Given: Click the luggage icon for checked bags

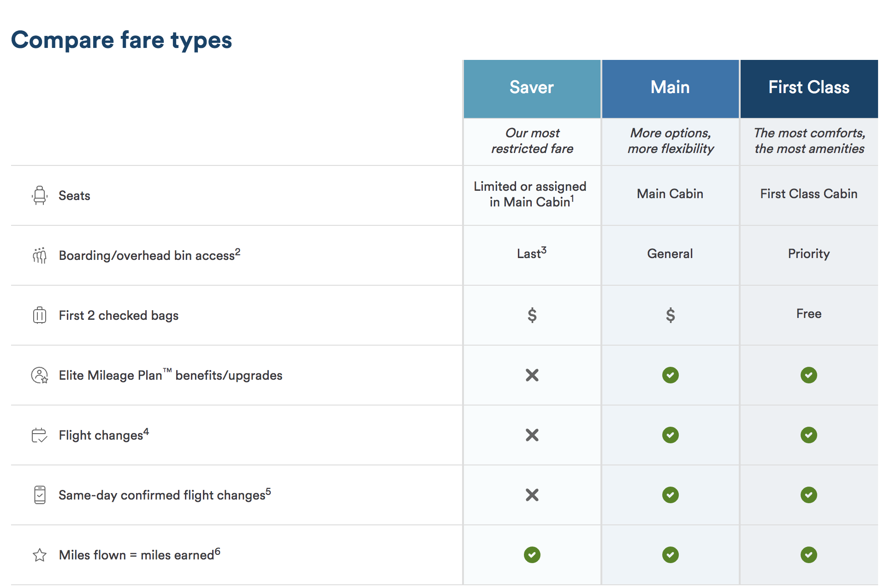Looking at the screenshot, I should (x=40, y=315).
